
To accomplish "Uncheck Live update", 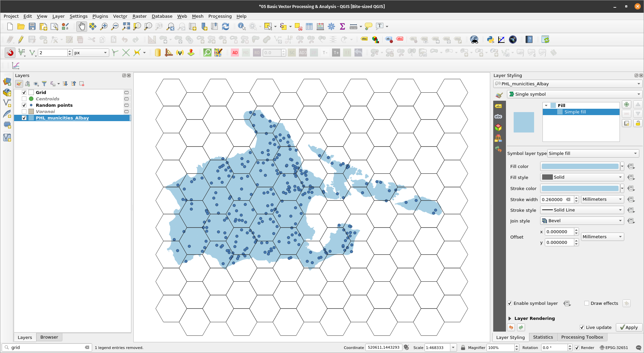I will [582, 327].
